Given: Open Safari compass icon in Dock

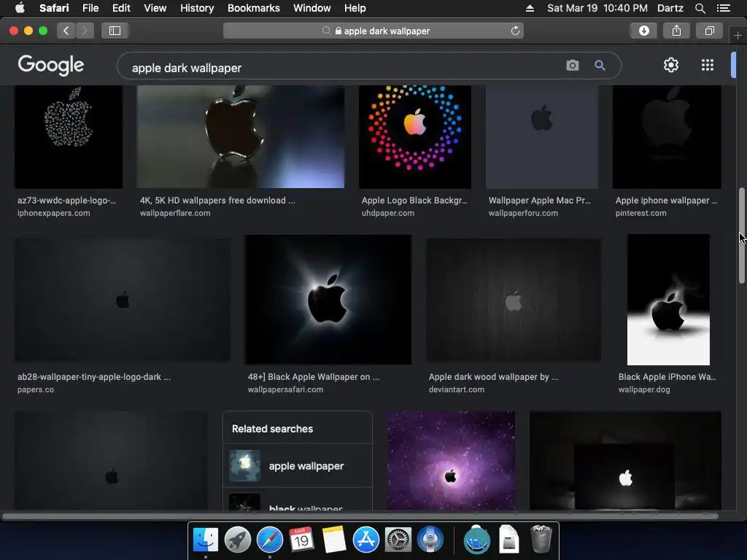Looking at the screenshot, I should click(270, 540).
